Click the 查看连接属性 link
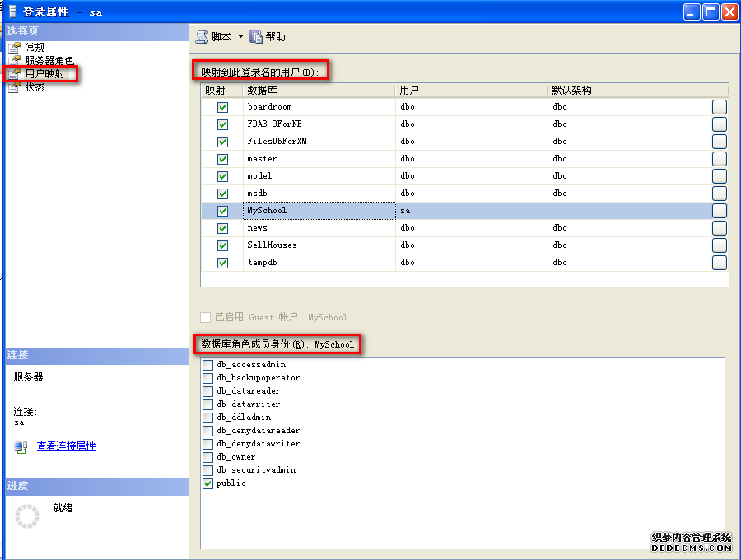 66,446
